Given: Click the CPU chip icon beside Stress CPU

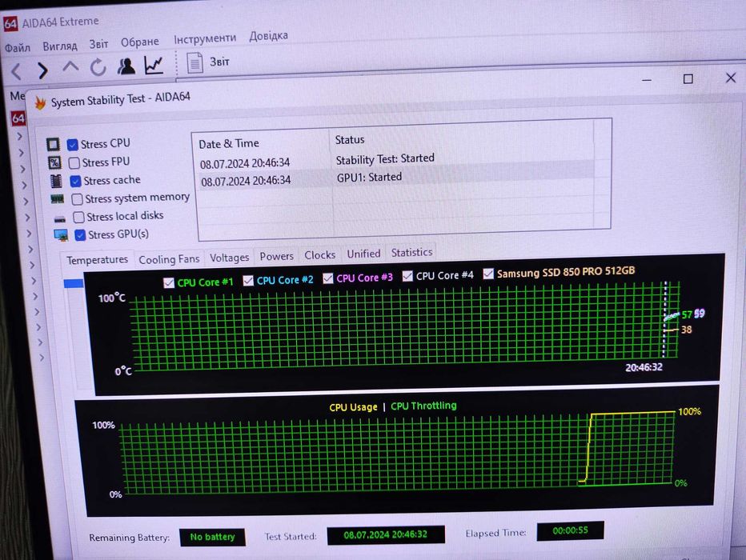Looking at the screenshot, I should coord(53,144).
